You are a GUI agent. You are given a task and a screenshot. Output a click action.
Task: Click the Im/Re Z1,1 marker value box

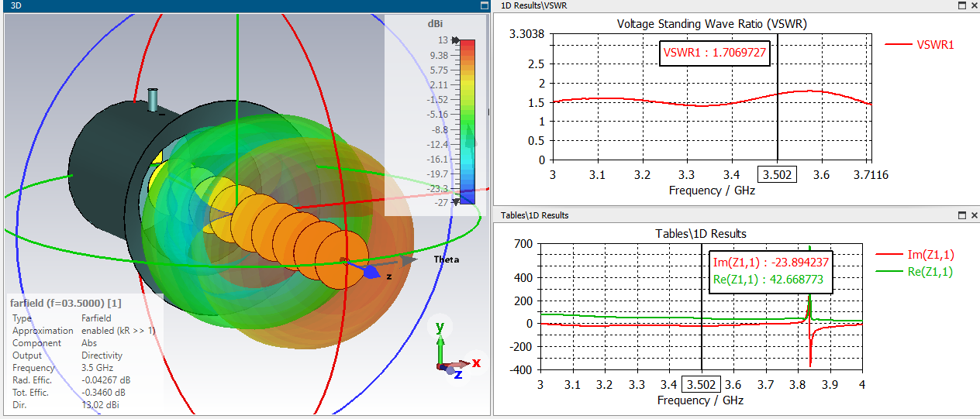[x=771, y=272]
